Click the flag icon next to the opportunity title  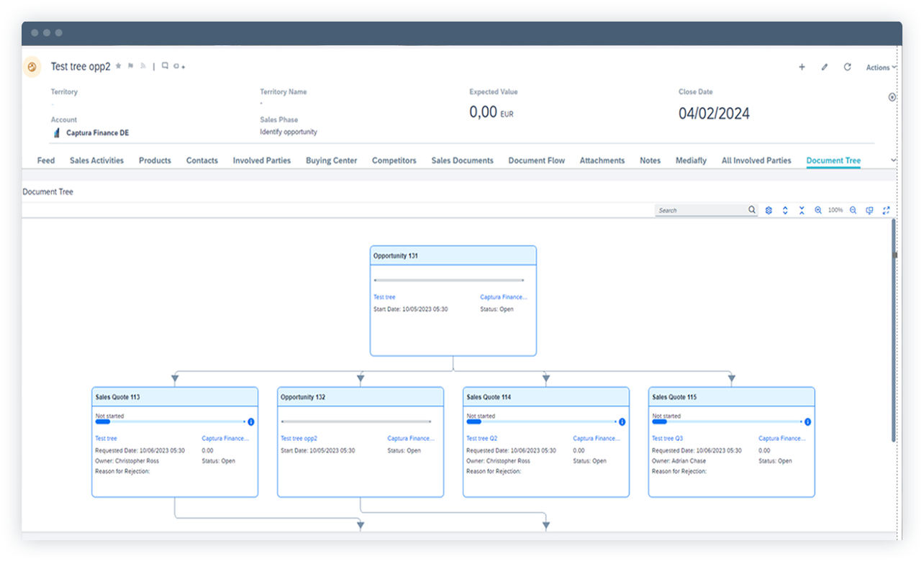pyautogui.click(x=131, y=65)
